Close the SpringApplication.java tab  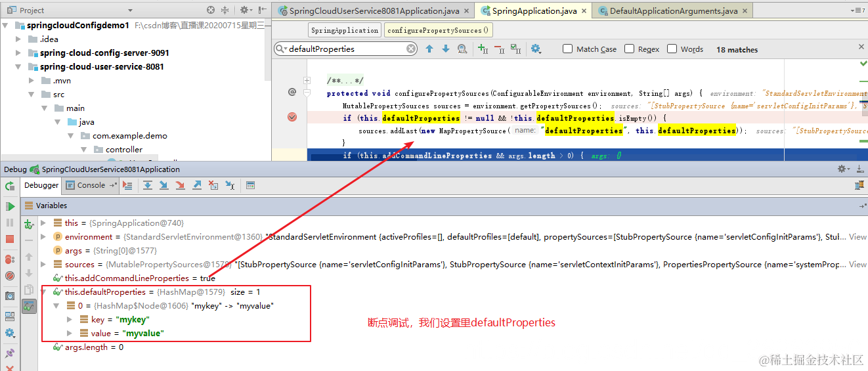585,11
